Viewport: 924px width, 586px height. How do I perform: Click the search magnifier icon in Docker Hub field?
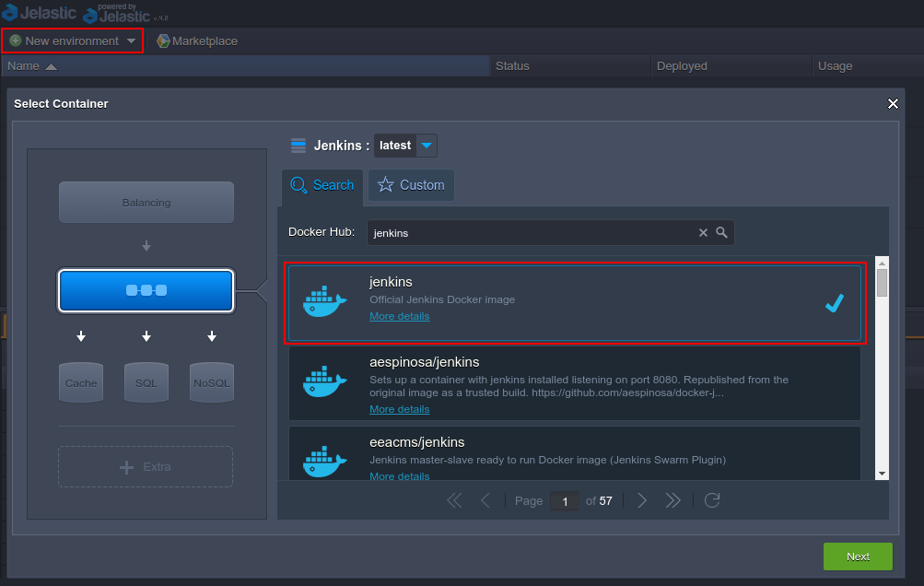pyautogui.click(x=722, y=233)
